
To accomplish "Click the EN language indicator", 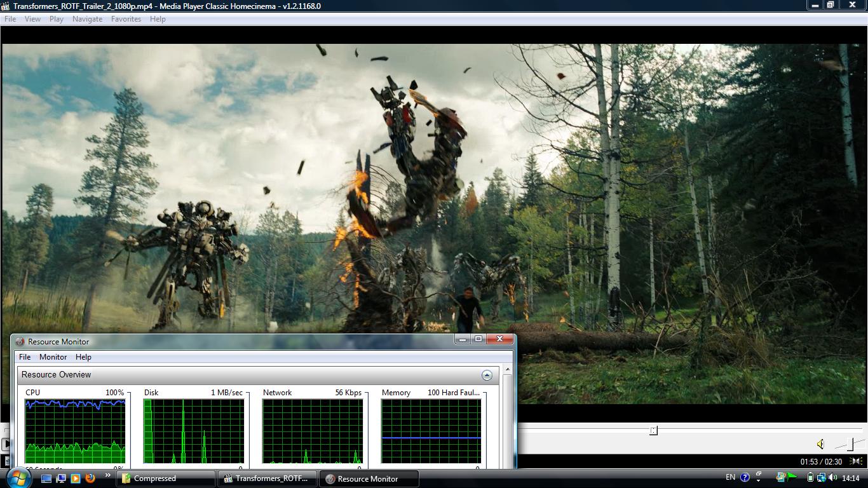I will point(730,477).
